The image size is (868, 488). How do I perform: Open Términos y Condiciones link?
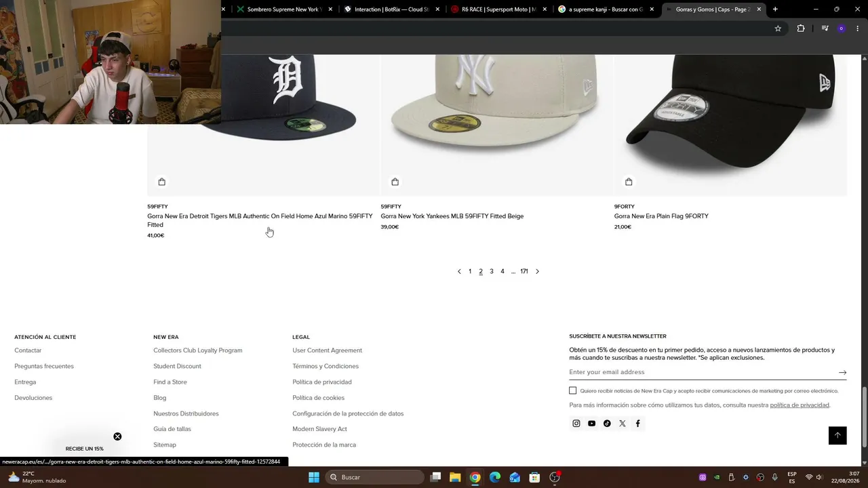[x=325, y=366]
